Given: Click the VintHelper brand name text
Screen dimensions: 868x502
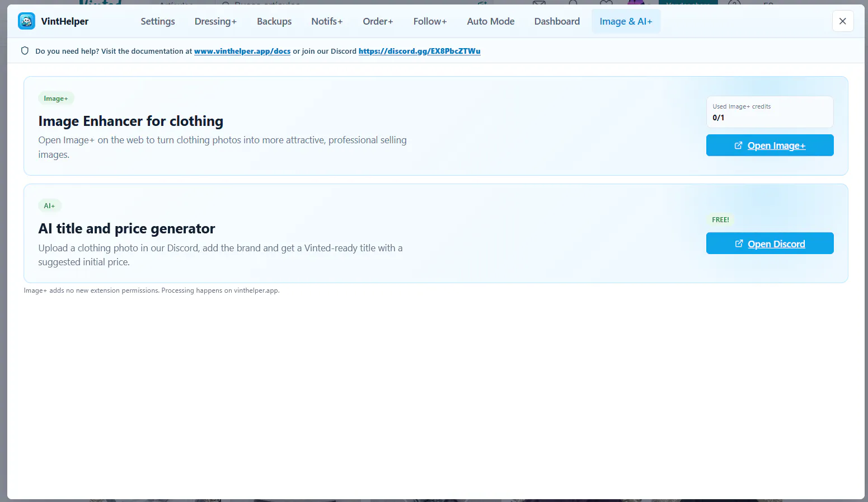Looking at the screenshot, I should 65,21.
